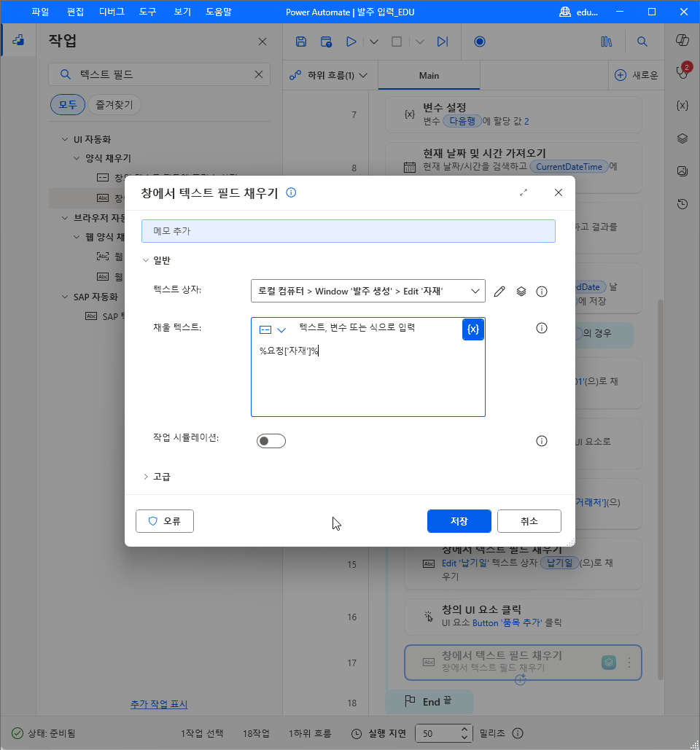The image size is (700, 750).
Task: Open the flow search magnifier icon
Action: (x=642, y=42)
